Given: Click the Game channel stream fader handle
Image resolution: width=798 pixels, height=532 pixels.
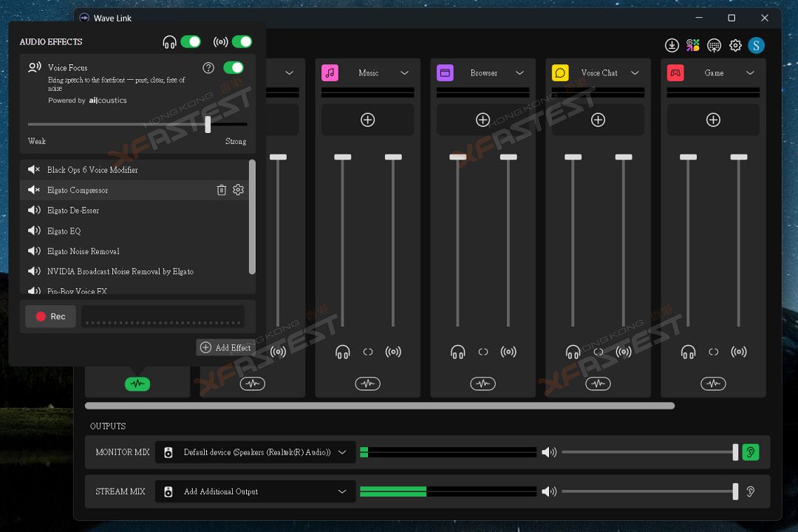Looking at the screenshot, I should (x=739, y=157).
